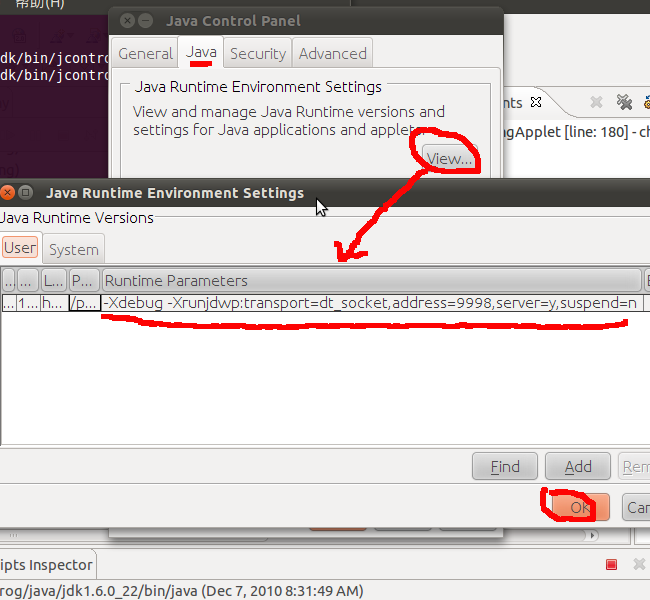Click the Remove Launch X icon in Eclipse console

(639, 564)
